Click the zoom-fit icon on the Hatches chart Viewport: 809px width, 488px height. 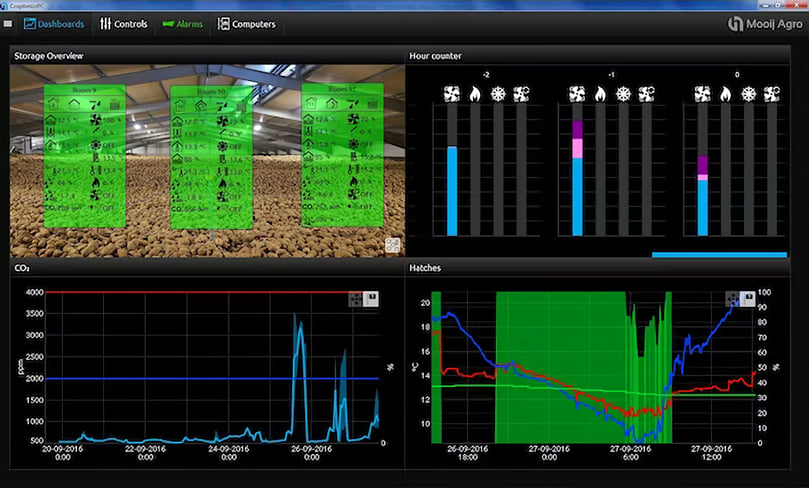[x=733, y=299]
